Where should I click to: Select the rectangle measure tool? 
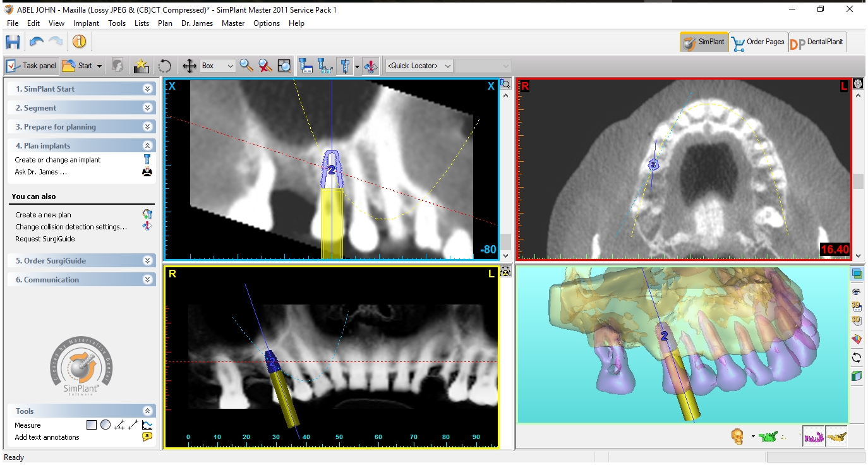click(x=92, y=425)
